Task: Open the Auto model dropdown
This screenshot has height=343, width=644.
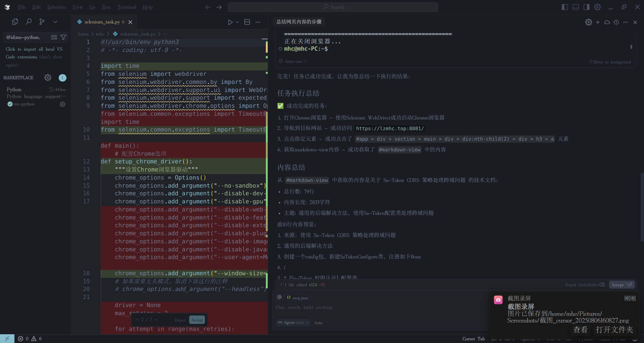Action: tap(320, 323)
